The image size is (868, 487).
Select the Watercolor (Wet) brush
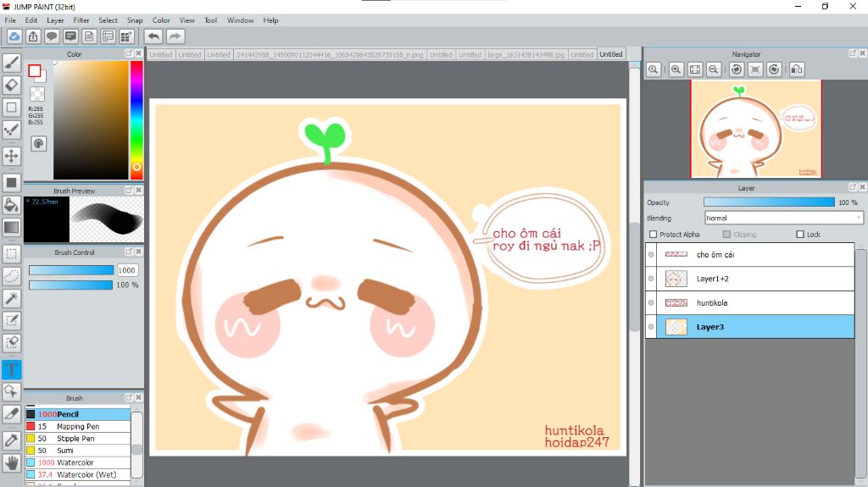coord(77,474)
